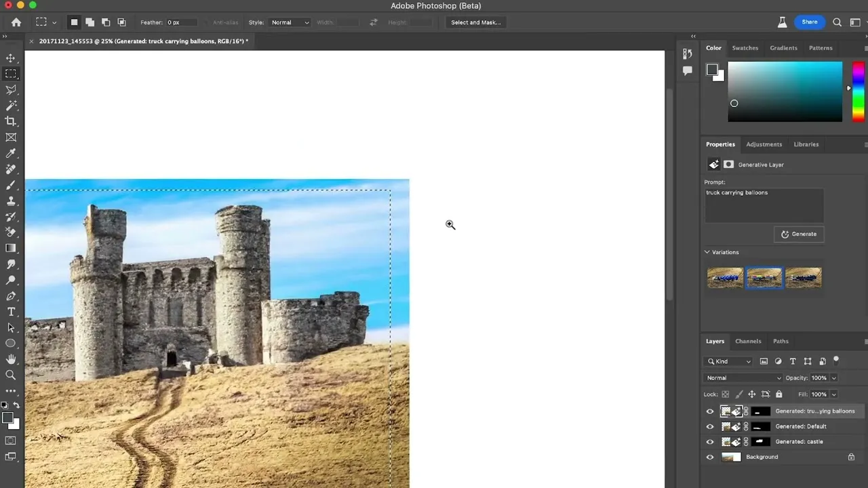Viewport: 868px width, 488px height.
Task: Open the Home screen icon
Action: coord(16,22)
